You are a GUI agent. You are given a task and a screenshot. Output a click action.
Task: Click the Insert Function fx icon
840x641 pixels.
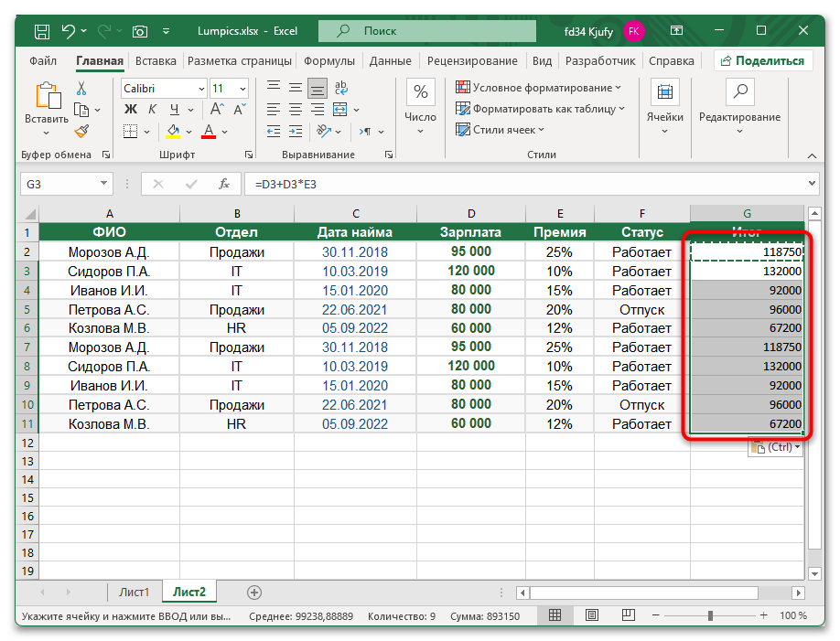click(x=223, y=184)
